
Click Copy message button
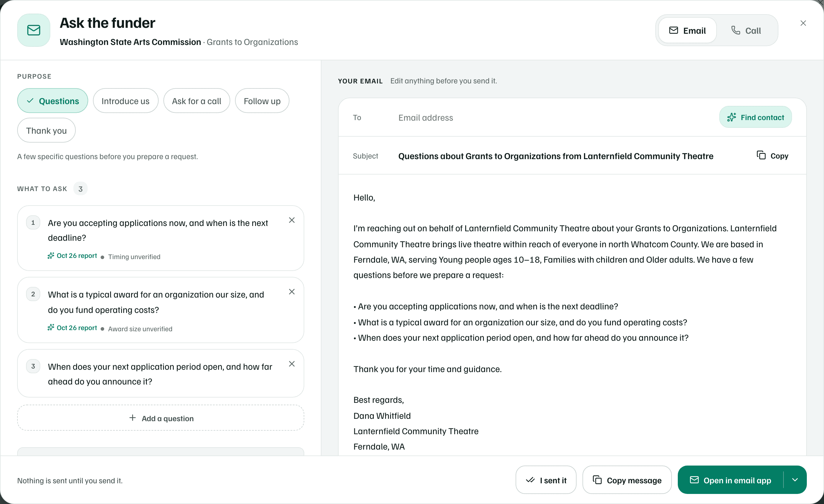(x=627, y=480)
